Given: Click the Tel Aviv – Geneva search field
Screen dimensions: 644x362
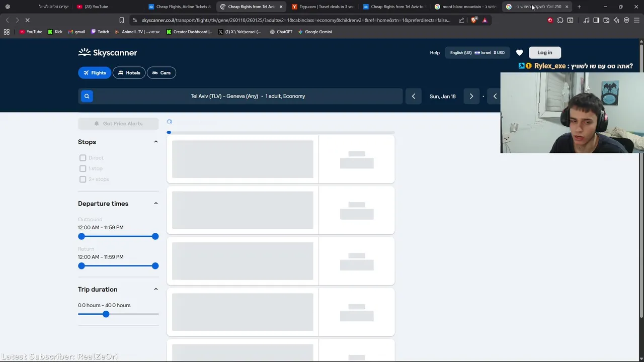Looking at the screenshot, I should click(240, 96).
